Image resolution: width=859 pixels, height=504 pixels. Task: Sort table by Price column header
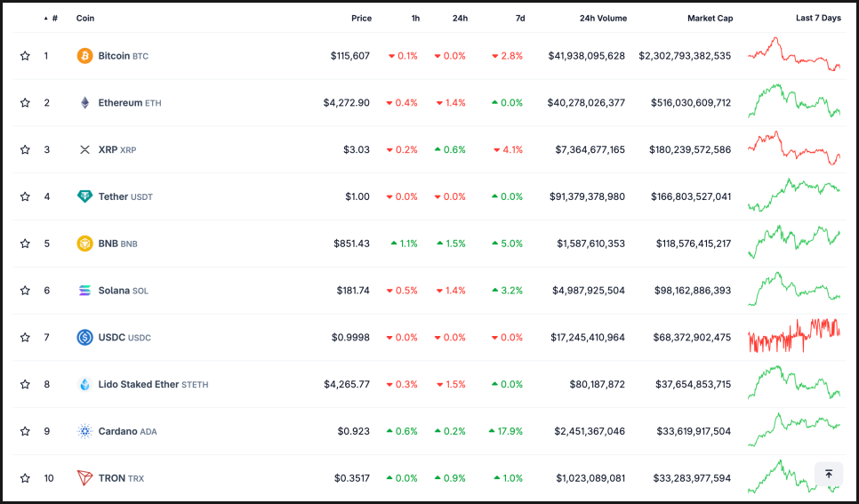point(362,18)
